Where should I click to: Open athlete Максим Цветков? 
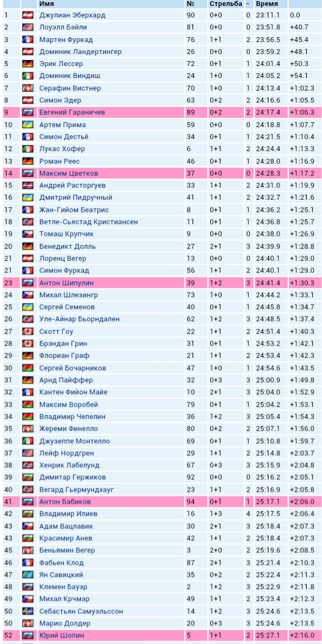[69, 174]
